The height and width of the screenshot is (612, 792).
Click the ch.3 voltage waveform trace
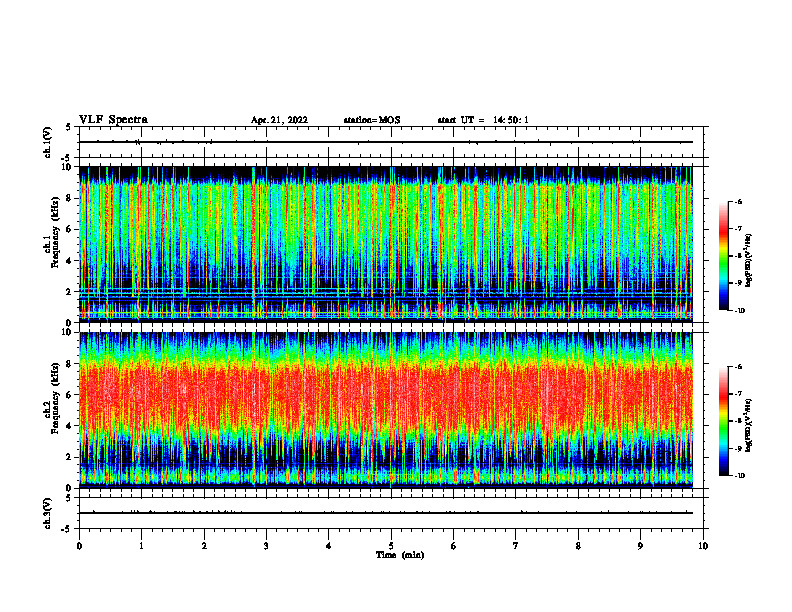(386, 513)
